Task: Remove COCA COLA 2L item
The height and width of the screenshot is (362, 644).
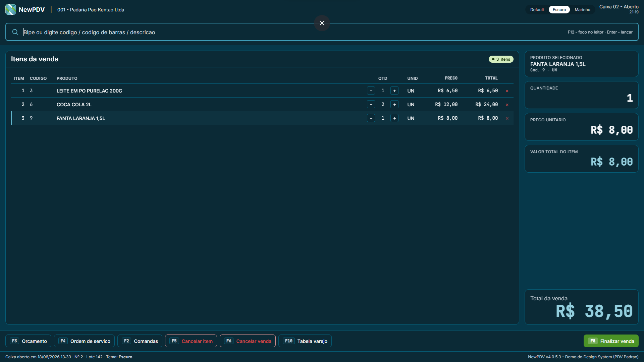Action: click(x=507, y=105)
